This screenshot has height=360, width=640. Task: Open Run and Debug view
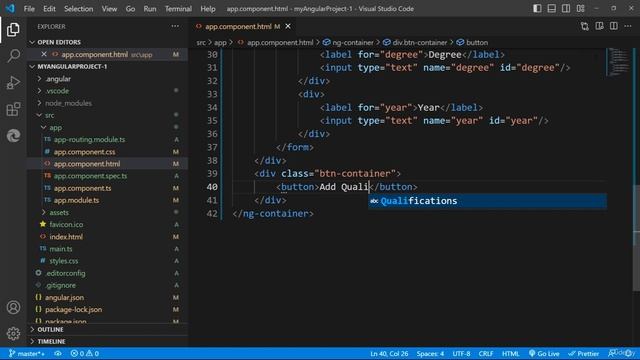pos(13,82)
